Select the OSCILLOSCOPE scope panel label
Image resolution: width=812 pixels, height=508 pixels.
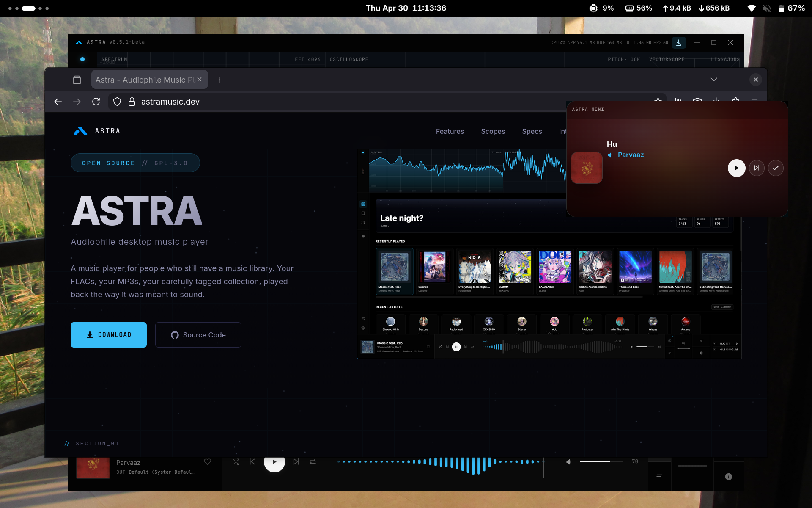pos(349,59)
